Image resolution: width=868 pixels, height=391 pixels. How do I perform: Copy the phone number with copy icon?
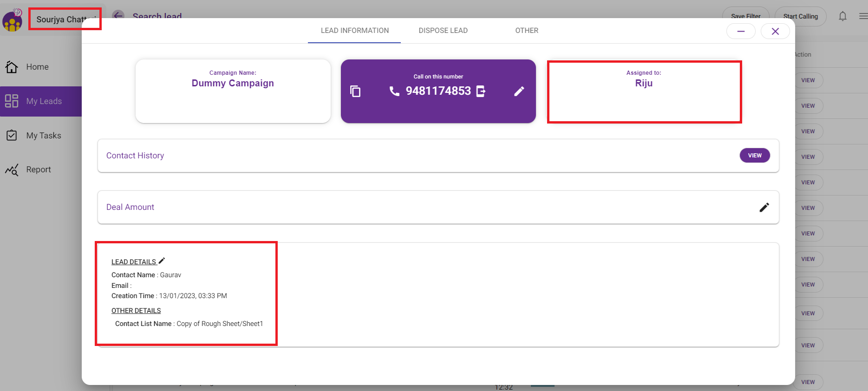point(355,91)
